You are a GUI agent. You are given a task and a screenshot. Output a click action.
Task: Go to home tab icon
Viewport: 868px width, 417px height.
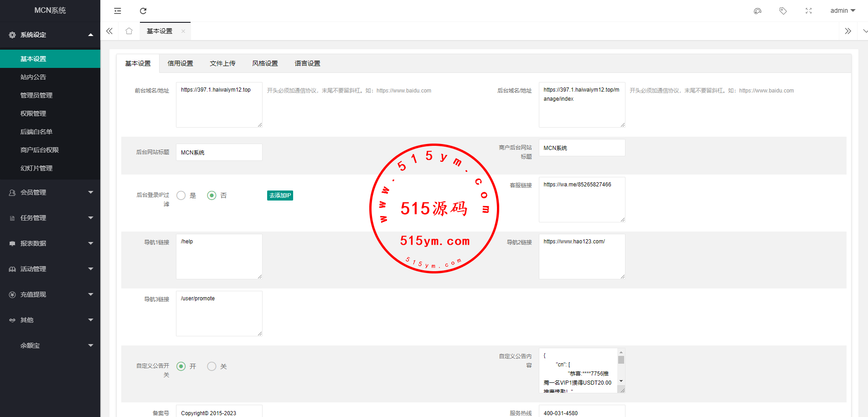(x=129, y=31)
